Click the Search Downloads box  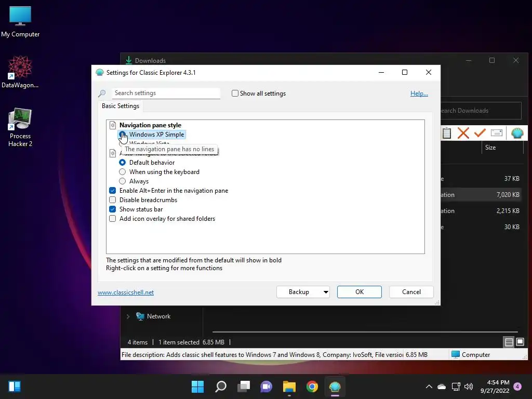pyautogui.click(x=481, y=111)
